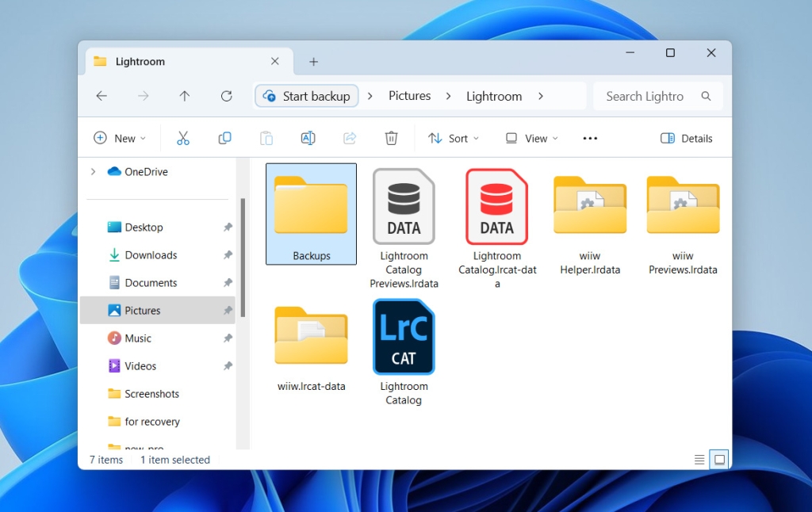Switch to large thumbnail view
This screenshot has width=812, height=512.
718,459
